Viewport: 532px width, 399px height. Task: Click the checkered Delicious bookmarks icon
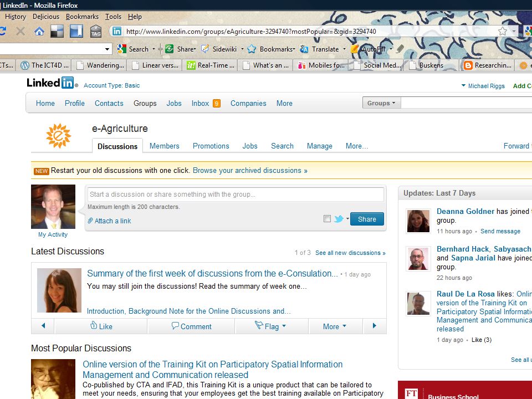(x=57, y=32)
